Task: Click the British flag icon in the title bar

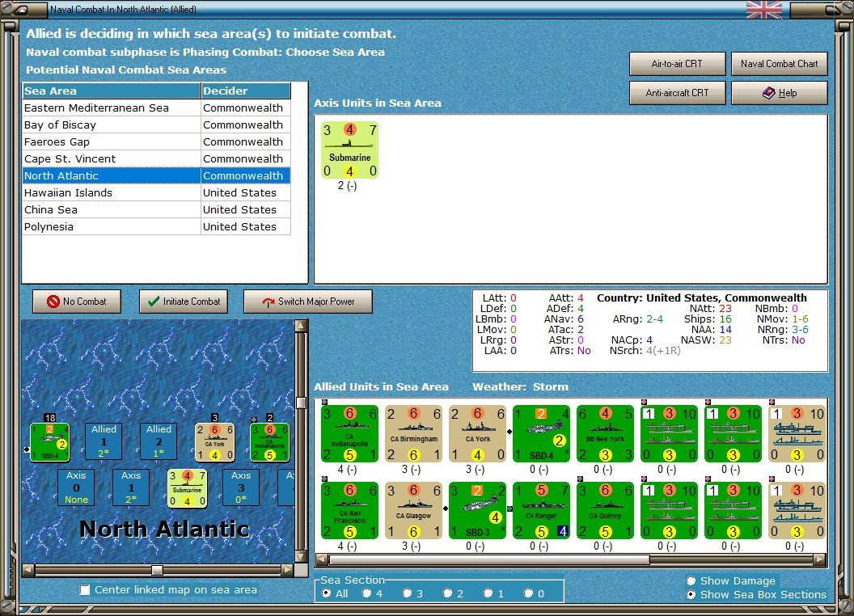Action: [763, 10]
